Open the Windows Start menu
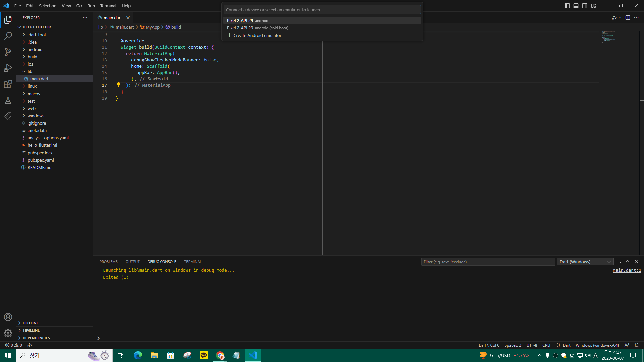Screen dimensions: 644x362 coord(8,355)
